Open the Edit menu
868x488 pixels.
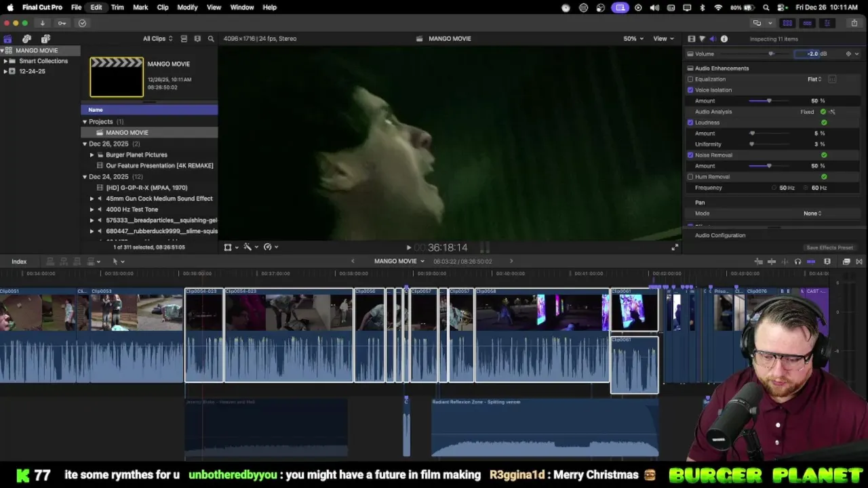[96, 7]
